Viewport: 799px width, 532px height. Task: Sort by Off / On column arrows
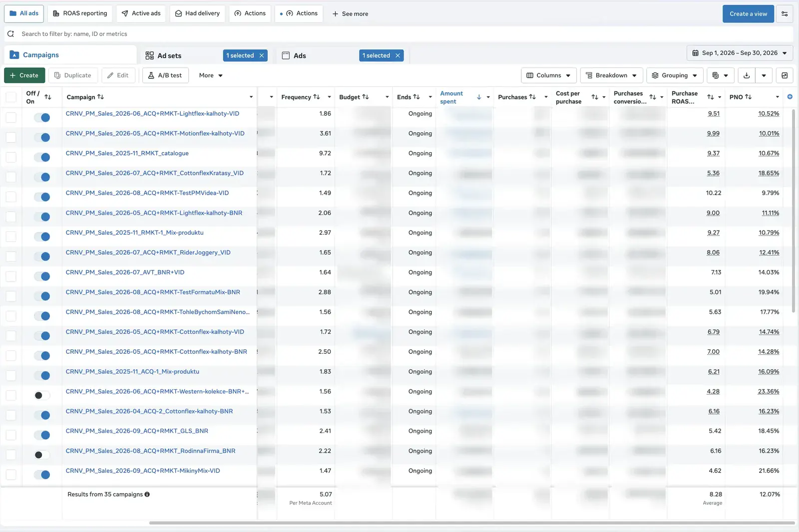48,97
